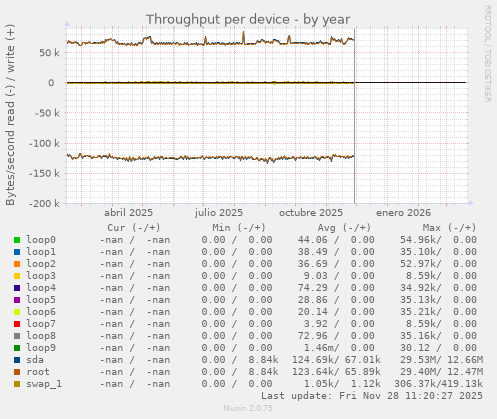Click the -200 k y-axis label
Image resolution: width=497 pixels, height=419 pixels.
tap(44, 203)
